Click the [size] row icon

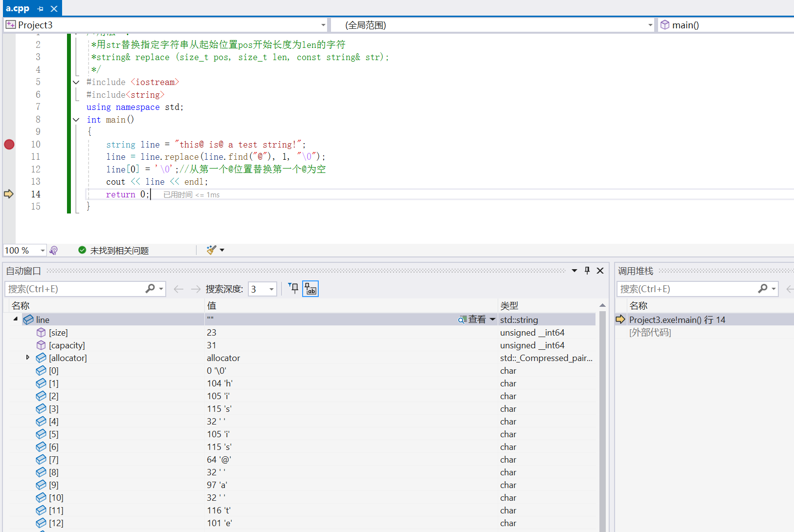pos(41,333)
